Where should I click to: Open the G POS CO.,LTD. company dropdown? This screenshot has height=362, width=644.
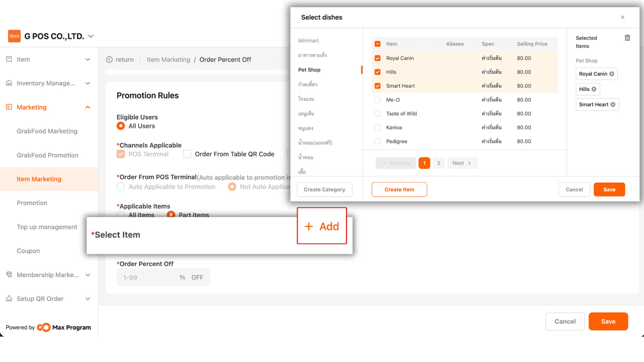point(91,36)
